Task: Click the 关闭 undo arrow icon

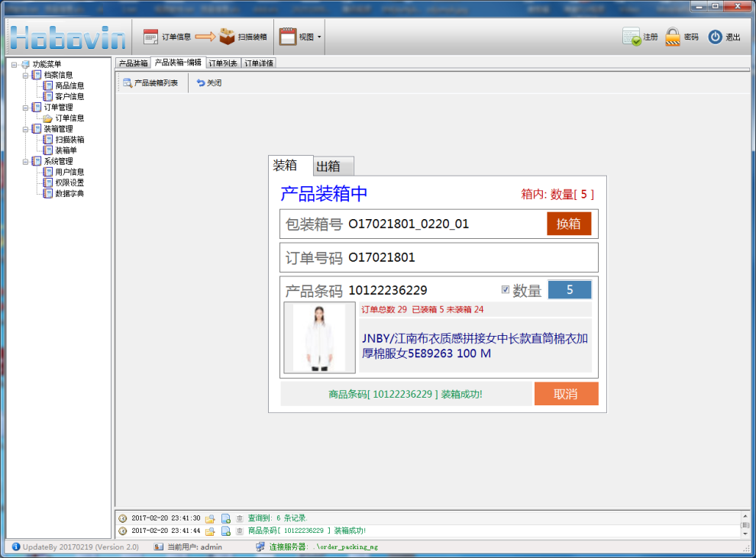Action: point(201,83)
